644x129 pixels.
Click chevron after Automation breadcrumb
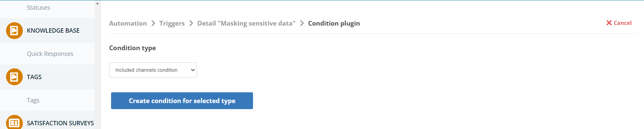click(x=153, y=23)
